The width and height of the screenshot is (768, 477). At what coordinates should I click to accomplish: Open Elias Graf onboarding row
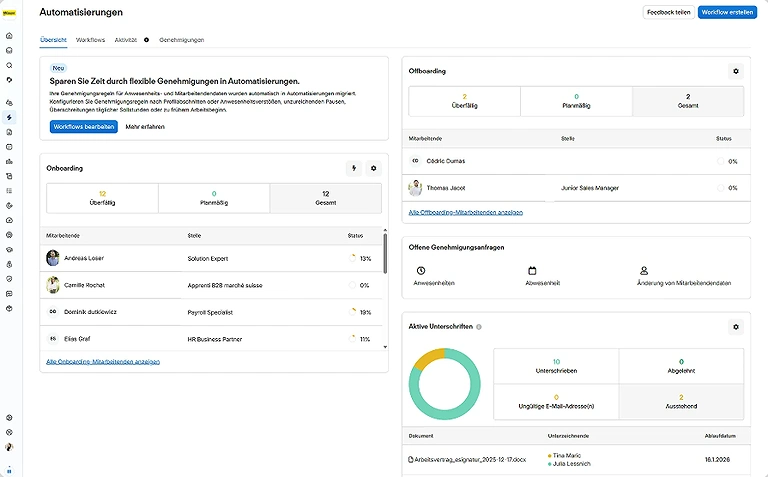click(x=211, y=338)
